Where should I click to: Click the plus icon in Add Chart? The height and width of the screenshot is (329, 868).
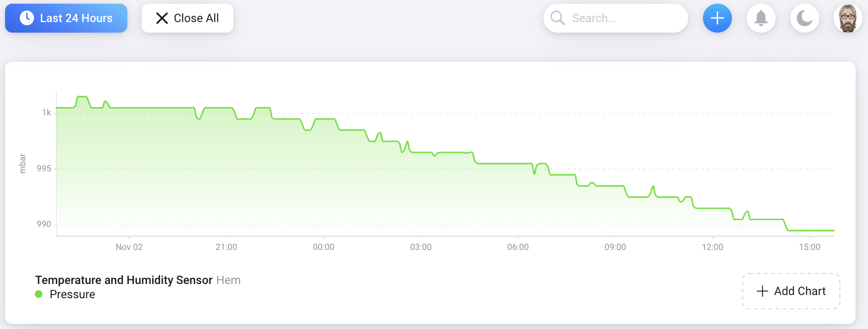(x=762, y=291)
